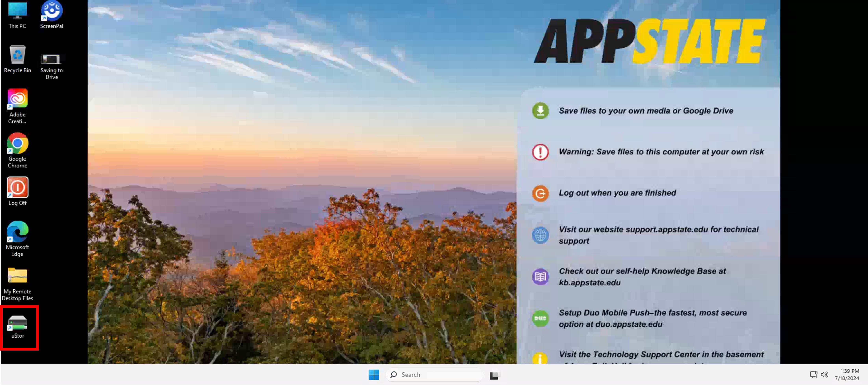Viewport: 868px width, 385px height.
Task: Open the Task View taskbar icon
Action: pos(494,375)
